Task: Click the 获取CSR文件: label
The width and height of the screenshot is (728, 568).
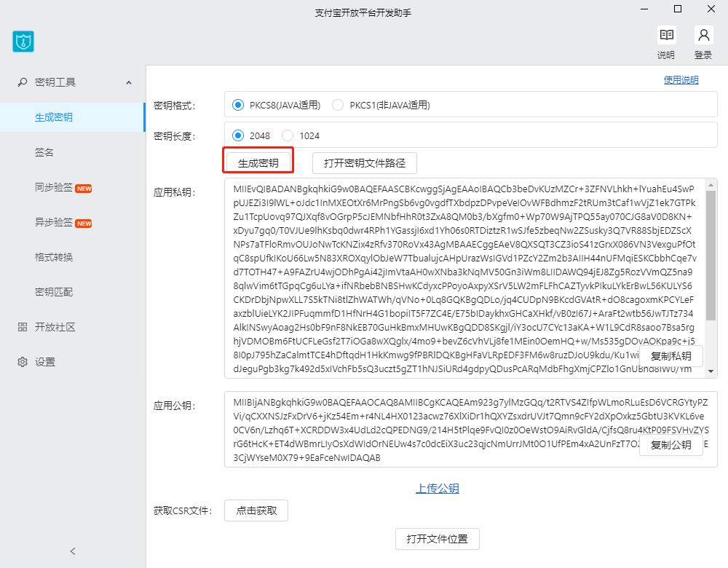Action: [183, 511]
